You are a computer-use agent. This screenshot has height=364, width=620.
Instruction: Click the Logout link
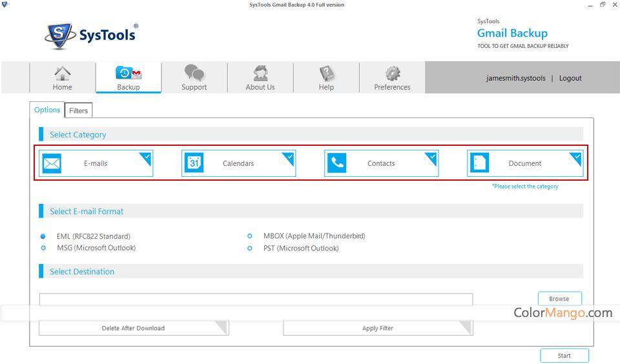[570, 78]
